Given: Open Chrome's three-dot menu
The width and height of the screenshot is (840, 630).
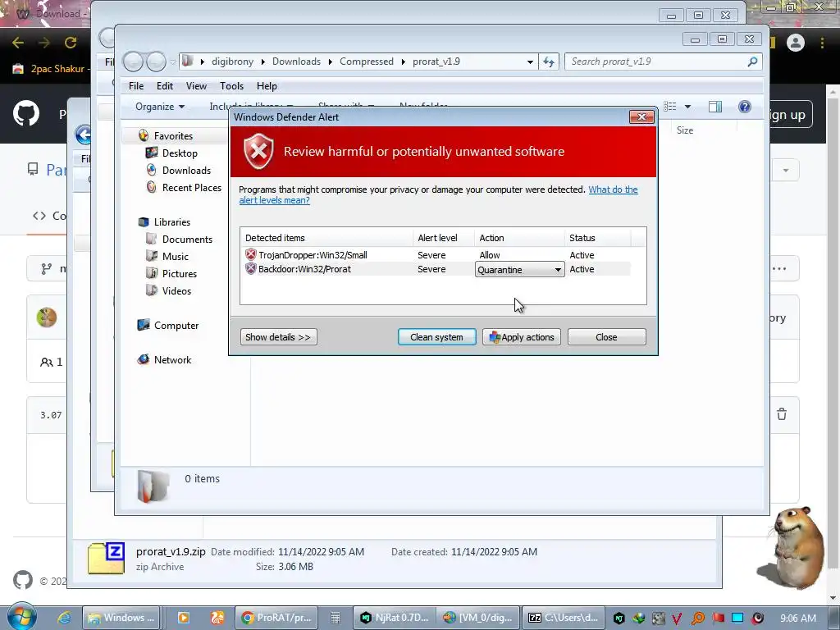Looking at the screenshot, I should point(822,43).
